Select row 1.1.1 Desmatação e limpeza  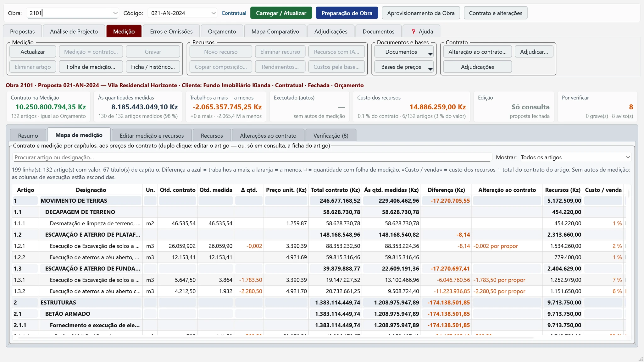(319, 223)
